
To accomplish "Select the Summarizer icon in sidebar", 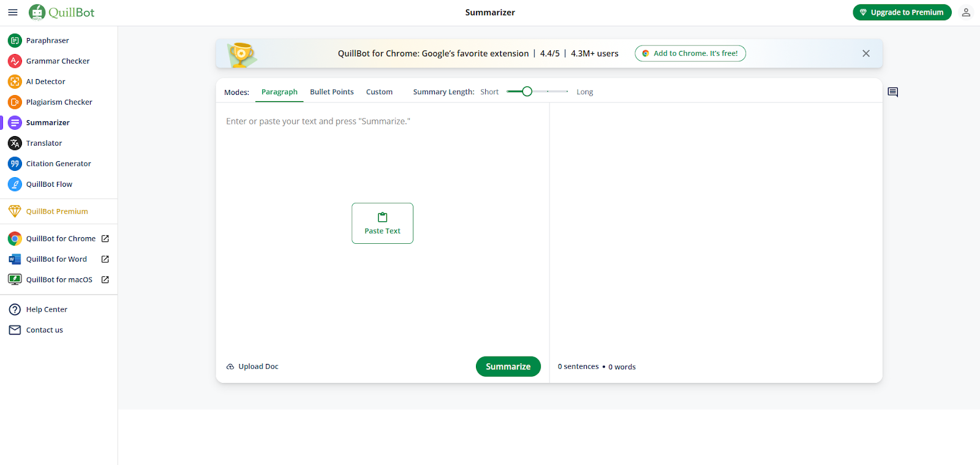I will [x=15, y=123].
